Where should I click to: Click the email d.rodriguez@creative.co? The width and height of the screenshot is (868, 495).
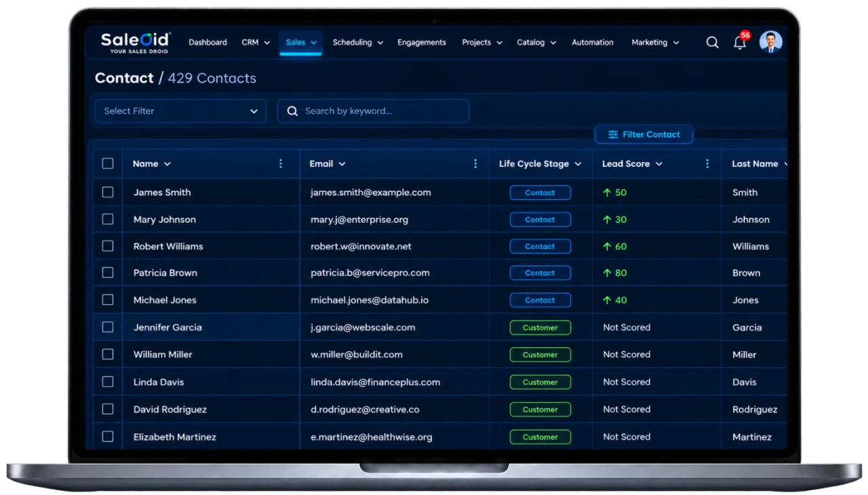tap(365, 409)
